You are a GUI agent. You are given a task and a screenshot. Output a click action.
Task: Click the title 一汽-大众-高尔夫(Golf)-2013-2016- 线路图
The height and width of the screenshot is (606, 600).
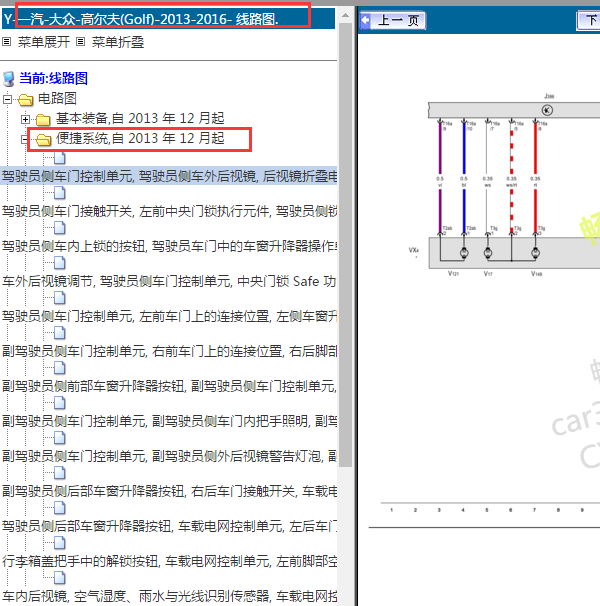pos(148,18)
